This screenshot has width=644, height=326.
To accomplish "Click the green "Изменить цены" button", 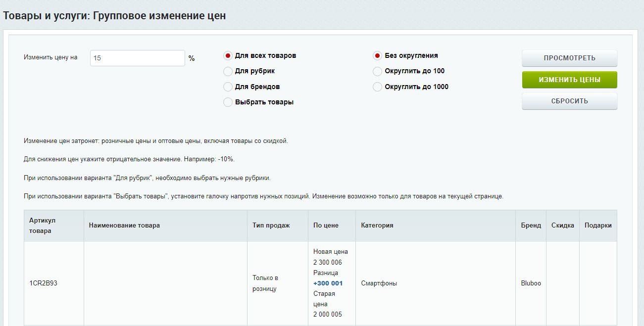I will coord(569,80).
